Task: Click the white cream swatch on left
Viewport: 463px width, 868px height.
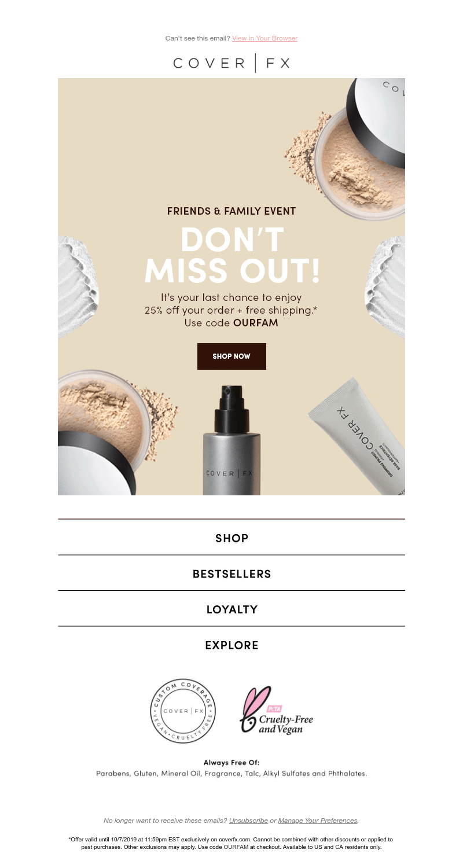Action: coord(79,286)
